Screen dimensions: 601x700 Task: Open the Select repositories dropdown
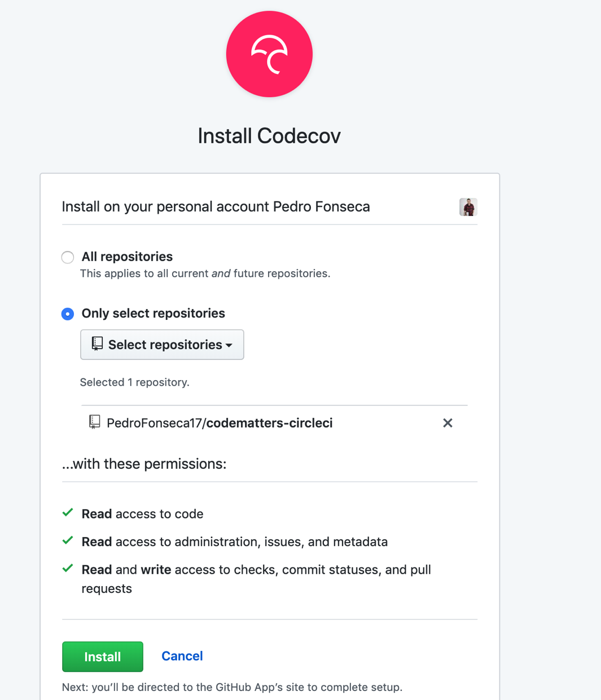(x=162, y=344)
